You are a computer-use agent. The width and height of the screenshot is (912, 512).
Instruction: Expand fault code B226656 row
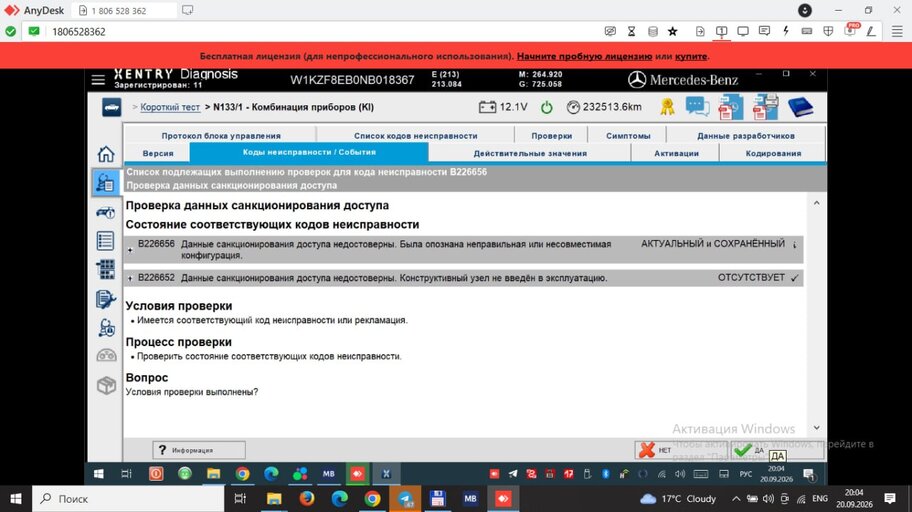coord(130,250)
